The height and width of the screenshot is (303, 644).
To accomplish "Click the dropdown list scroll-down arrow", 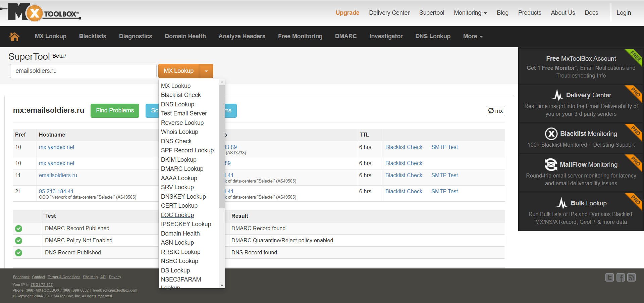I will (x=222, y=285).
